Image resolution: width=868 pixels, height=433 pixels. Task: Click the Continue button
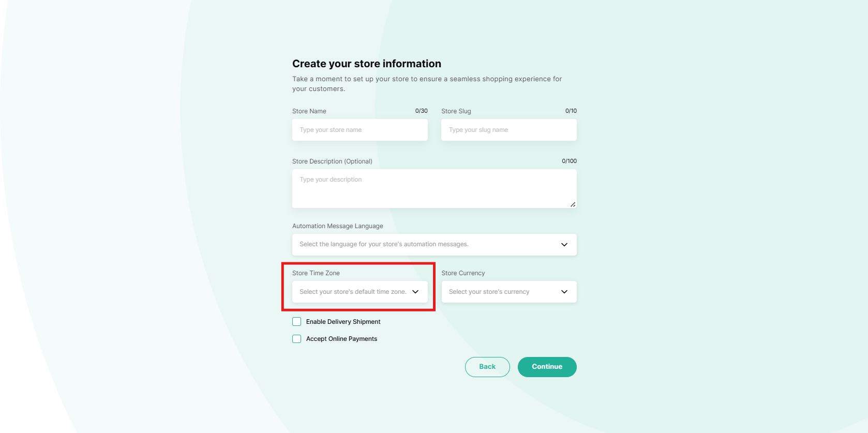click(547, 367)
